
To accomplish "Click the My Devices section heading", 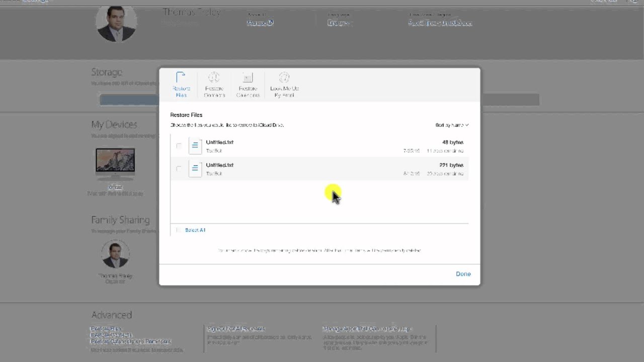I will pyautogui.click(x=114, y=124).
